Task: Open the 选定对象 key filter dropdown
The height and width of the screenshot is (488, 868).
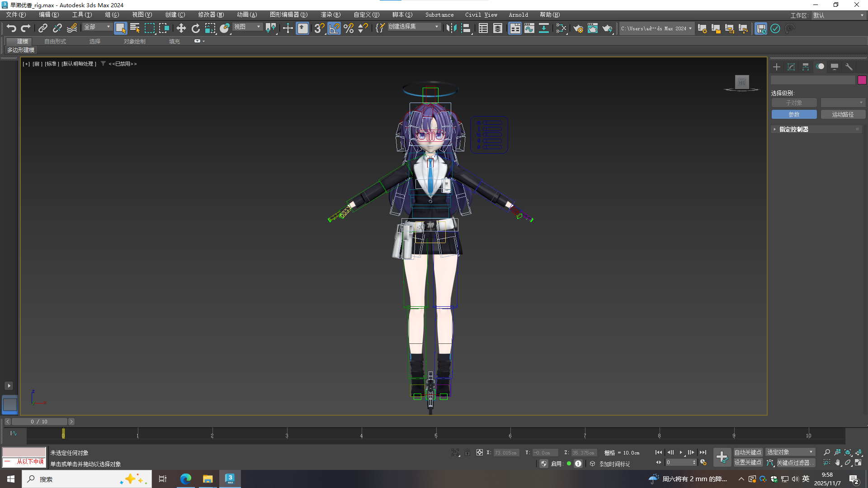Action: coord(790,452)
